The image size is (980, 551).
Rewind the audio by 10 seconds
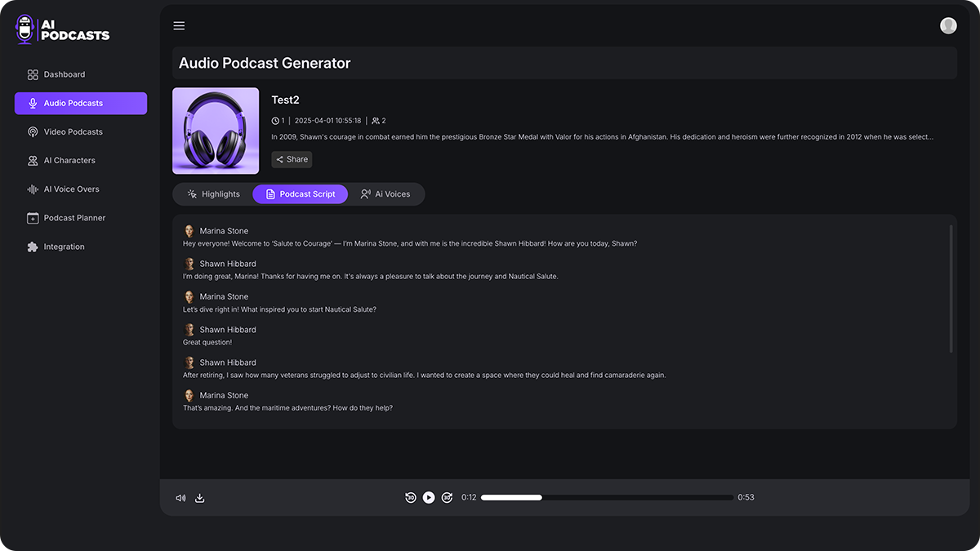click(x=411, y=498)
